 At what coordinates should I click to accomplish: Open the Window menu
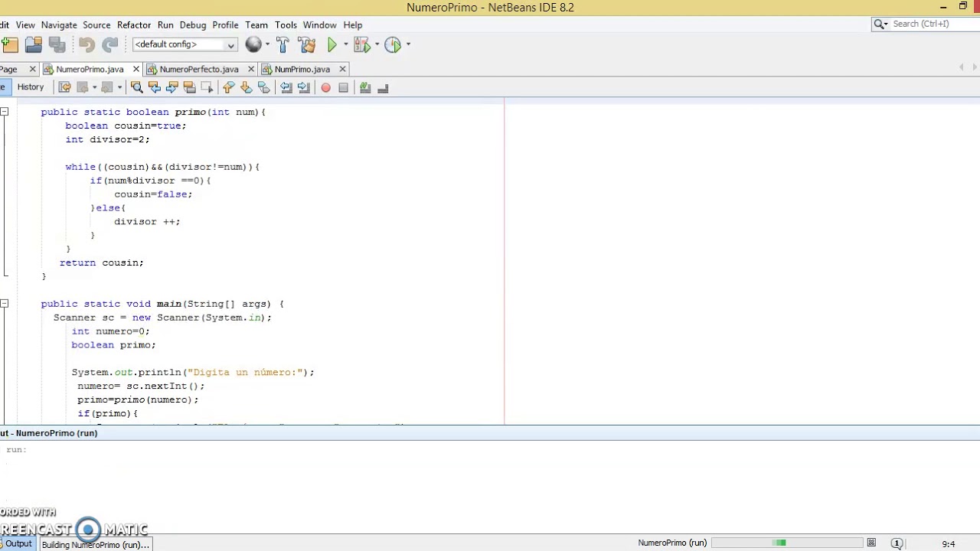[x=319, y=24]
